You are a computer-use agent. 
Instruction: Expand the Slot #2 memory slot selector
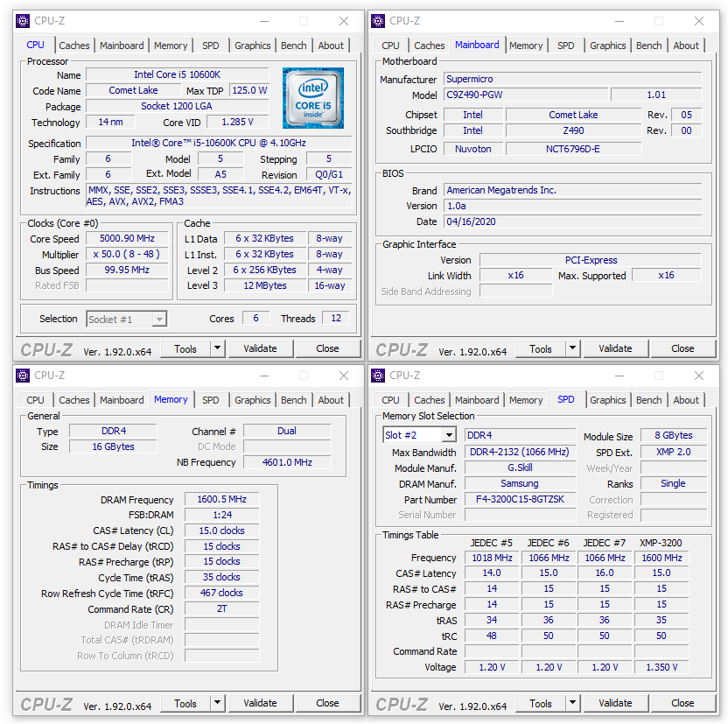coord(449,435)
